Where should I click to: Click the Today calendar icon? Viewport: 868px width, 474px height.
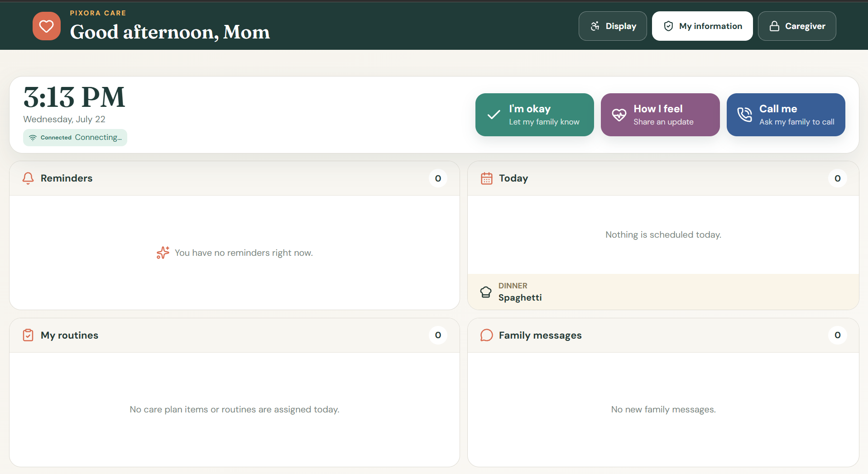(x=487, y=178)
